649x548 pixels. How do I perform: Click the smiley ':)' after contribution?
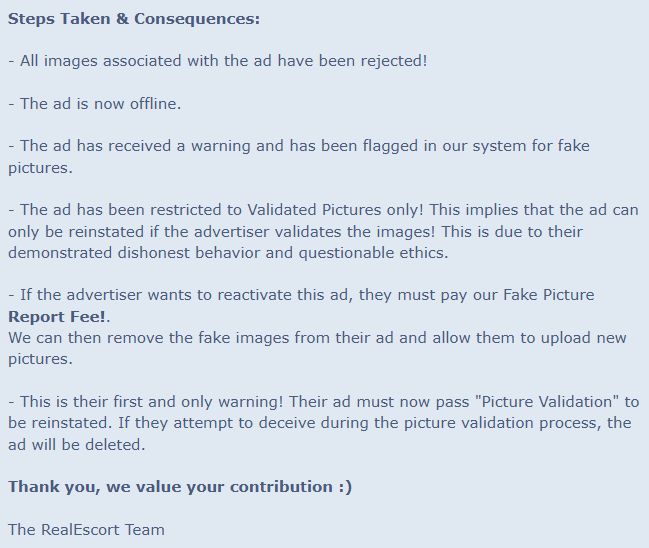(345, 487)
